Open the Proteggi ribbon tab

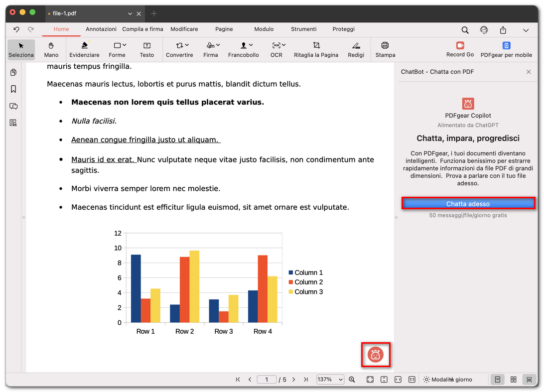click(343, 29)
